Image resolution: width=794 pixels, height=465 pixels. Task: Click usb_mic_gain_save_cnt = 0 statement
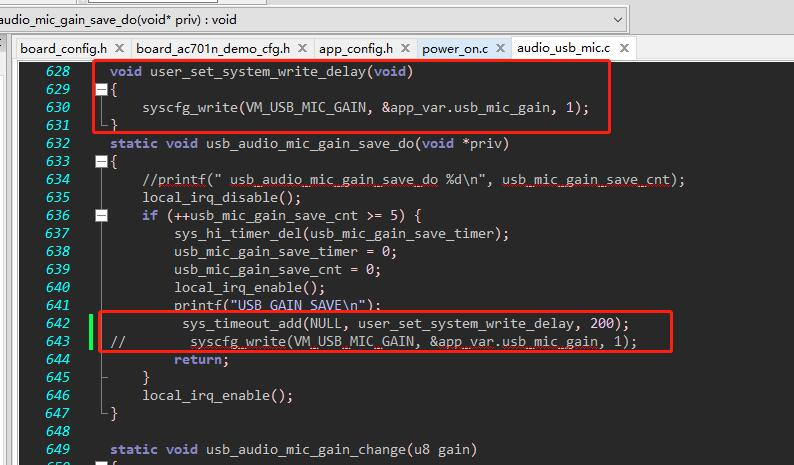277,269
